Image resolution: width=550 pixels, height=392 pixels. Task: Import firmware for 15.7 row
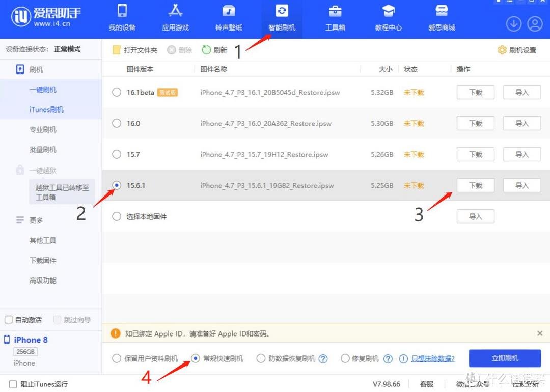(522, 154)
